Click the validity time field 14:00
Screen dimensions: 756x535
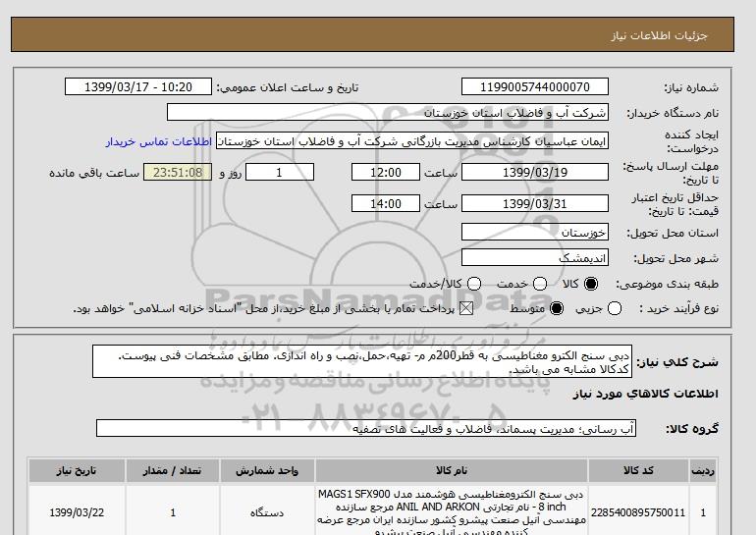coord(386,203)
